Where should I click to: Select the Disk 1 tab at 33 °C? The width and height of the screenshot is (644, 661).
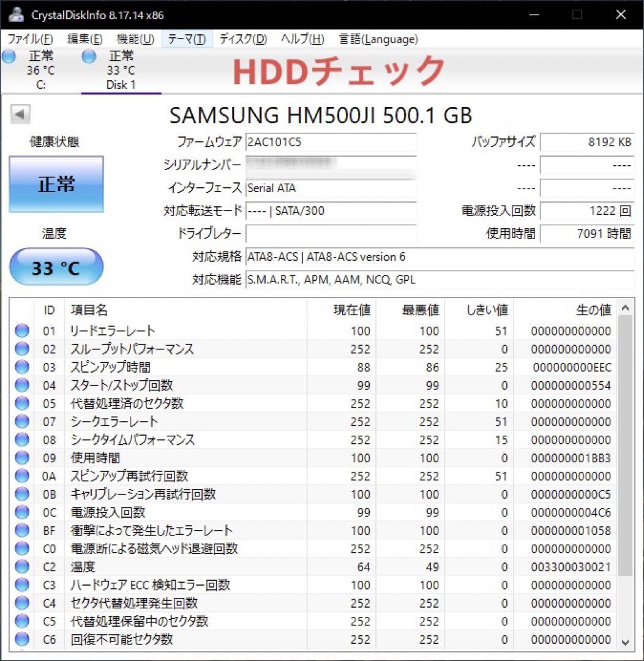pos(121,70)
